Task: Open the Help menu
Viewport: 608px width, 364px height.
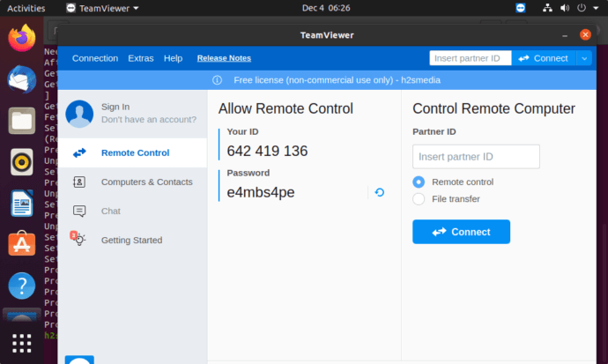Action: coord(173,58)
